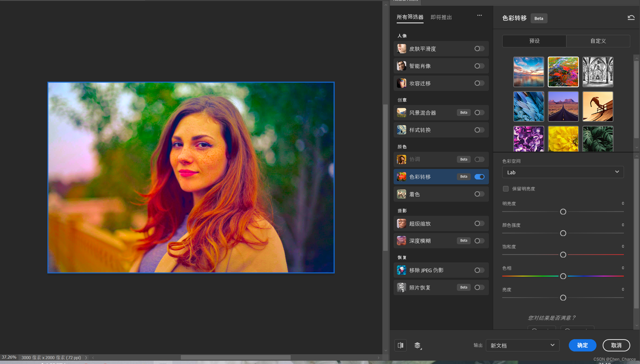Select the yellow flower preset thumbnail
This screenshot has height=364, width=640.
tap(563, 139)
